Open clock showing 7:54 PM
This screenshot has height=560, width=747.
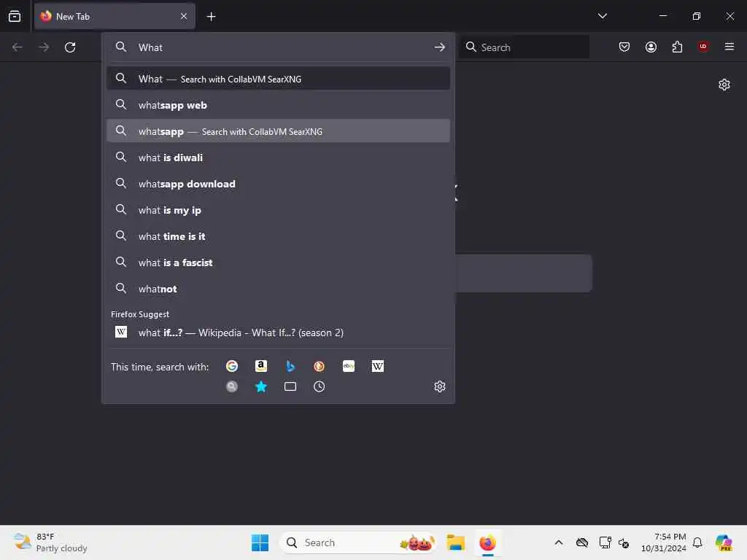coord(663,542)
